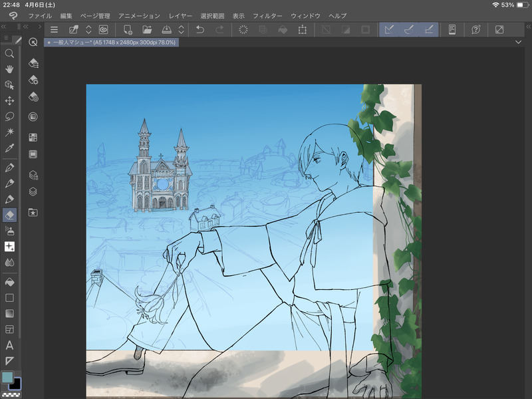Click the teal main color swatch
The image size is (532, 399).
[7, 377]
